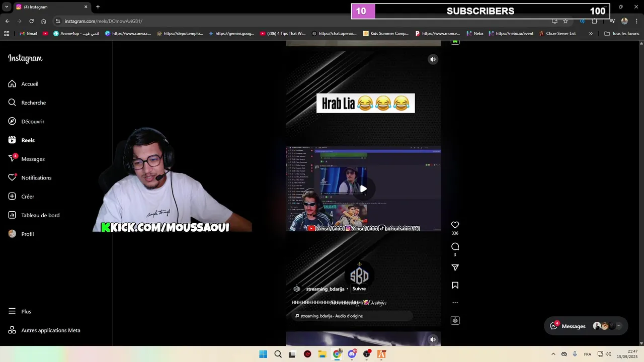
Task: Reload the Instagram page
Action: pos(31,21)
